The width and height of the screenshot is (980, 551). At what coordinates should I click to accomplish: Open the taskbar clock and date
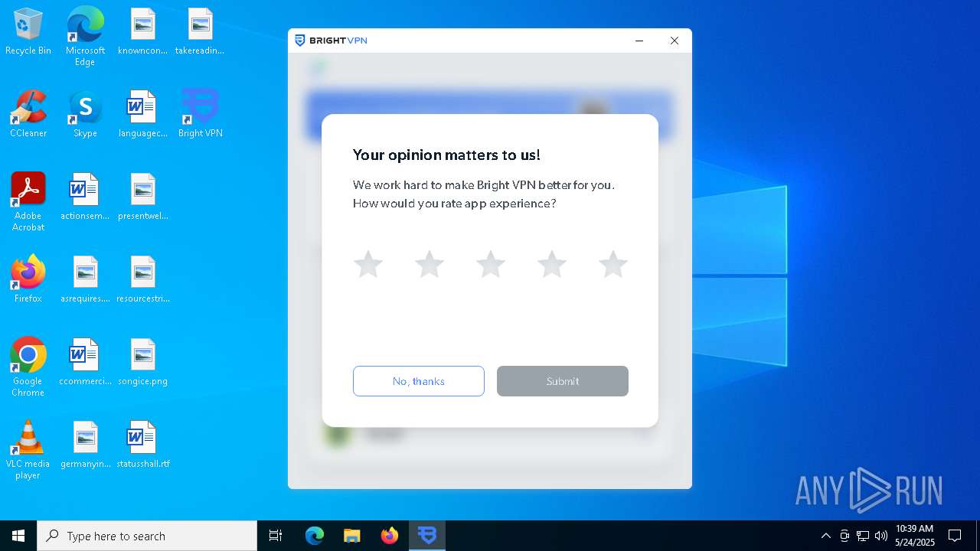[x=915, y=536]
